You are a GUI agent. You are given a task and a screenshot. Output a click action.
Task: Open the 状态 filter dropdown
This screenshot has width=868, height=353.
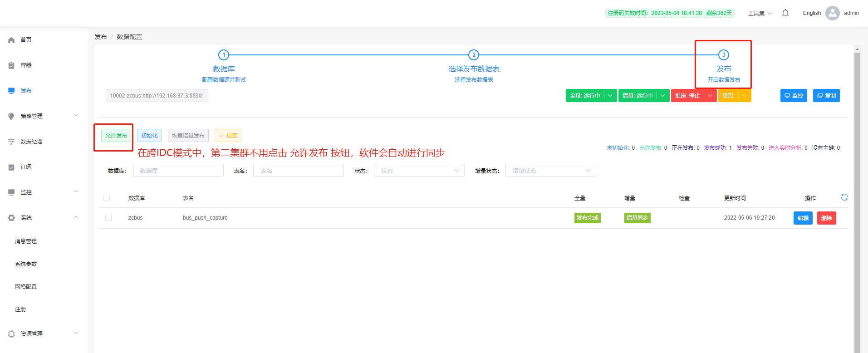tap(419, 171)
